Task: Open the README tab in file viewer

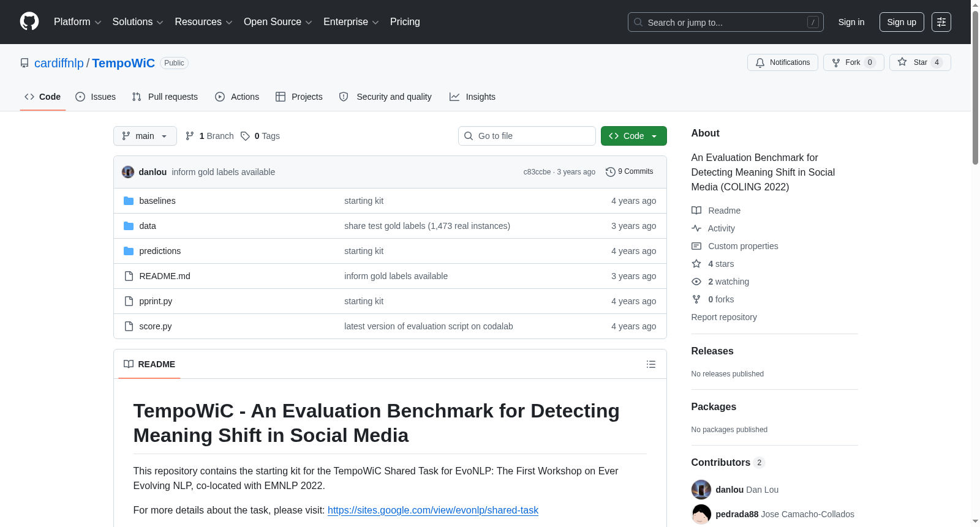Action: pos(149,364)
